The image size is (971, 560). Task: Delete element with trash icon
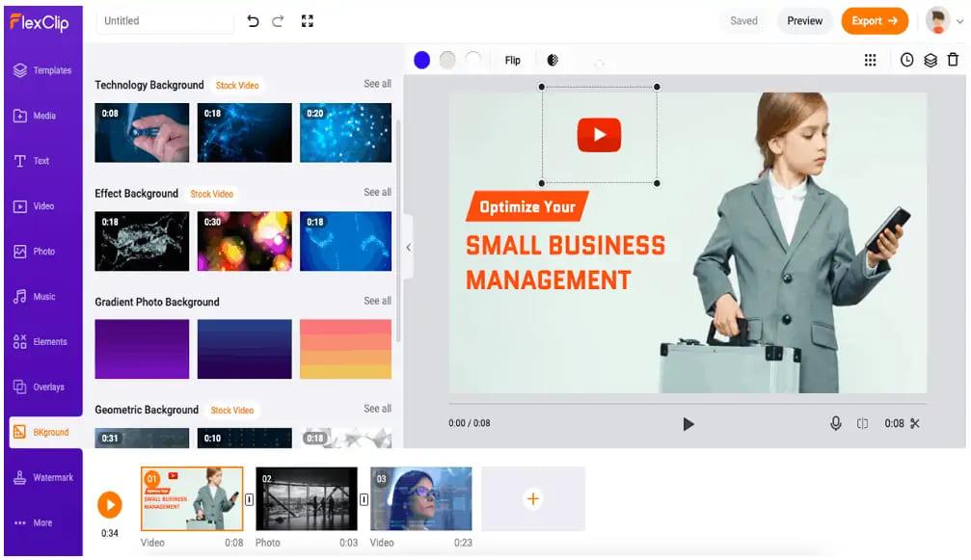coord(953,60)
